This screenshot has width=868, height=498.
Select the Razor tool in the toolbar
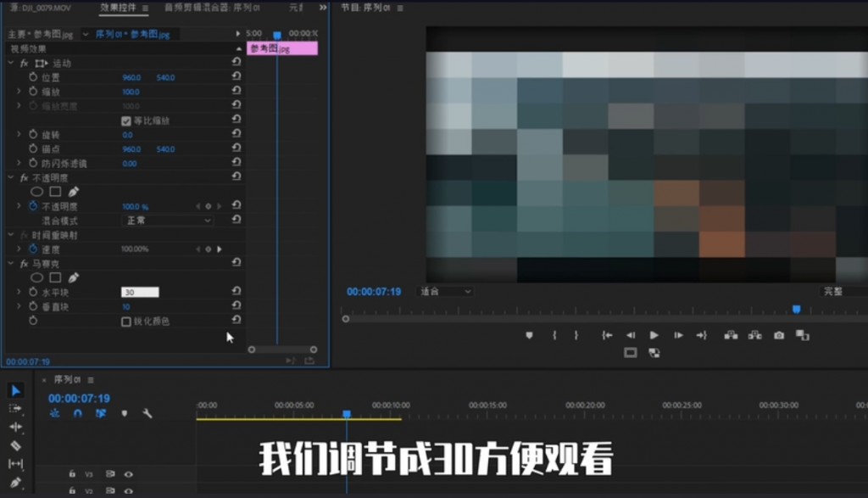pyautogui.click(x=15, y=445)
